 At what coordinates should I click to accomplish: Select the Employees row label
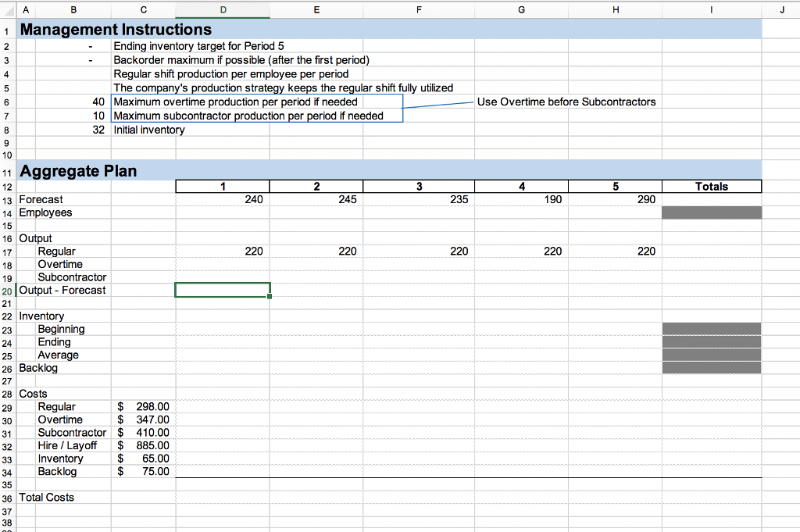pyautogui.click(x=45, y=212)
